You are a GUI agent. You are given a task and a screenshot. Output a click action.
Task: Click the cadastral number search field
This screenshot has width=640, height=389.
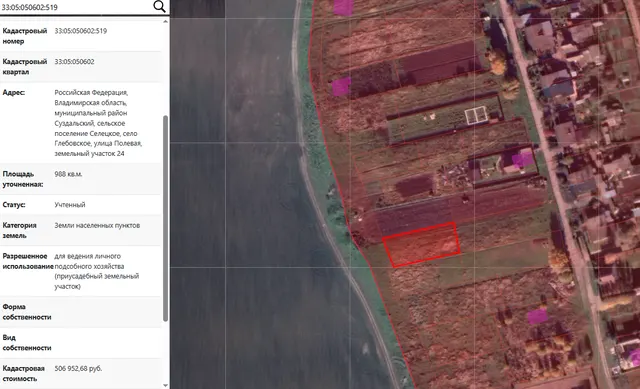(76, 7)
